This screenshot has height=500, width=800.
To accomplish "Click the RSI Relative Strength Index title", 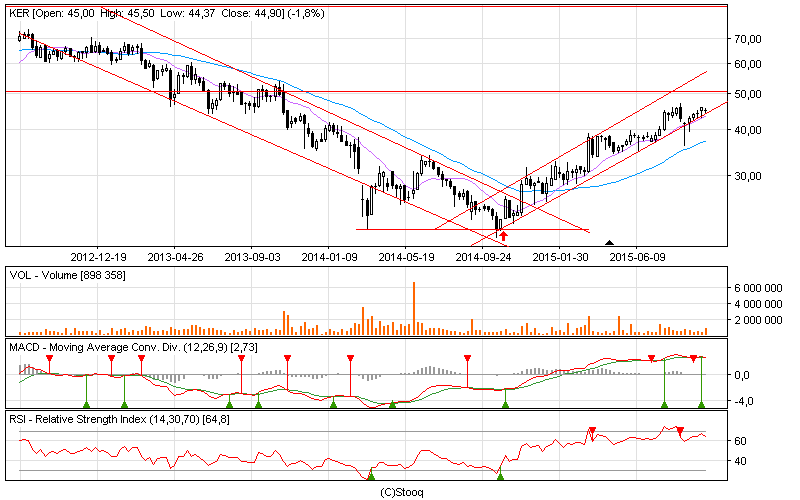I will [x=119, y=419].
